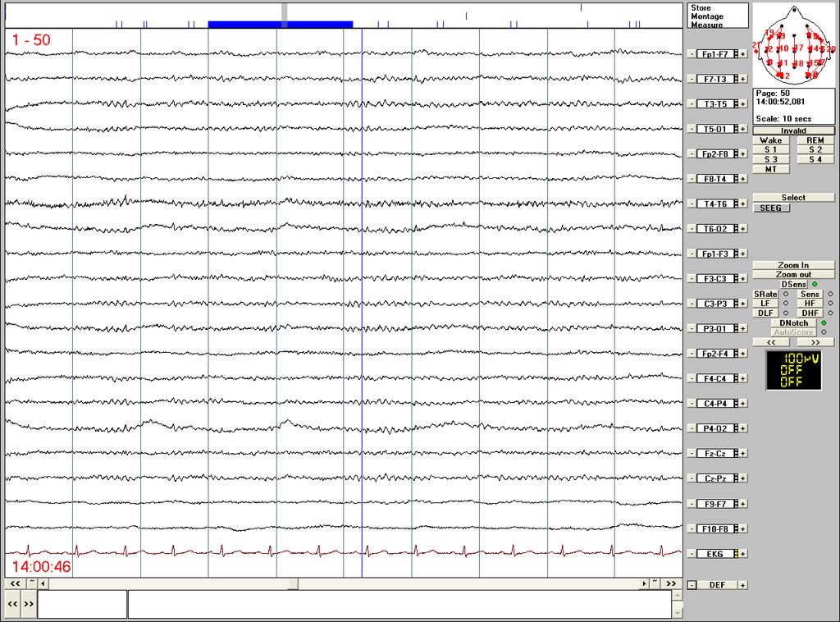Click the small marker icon next to F3-C3

pyautogui.click(x=736, y=279)
